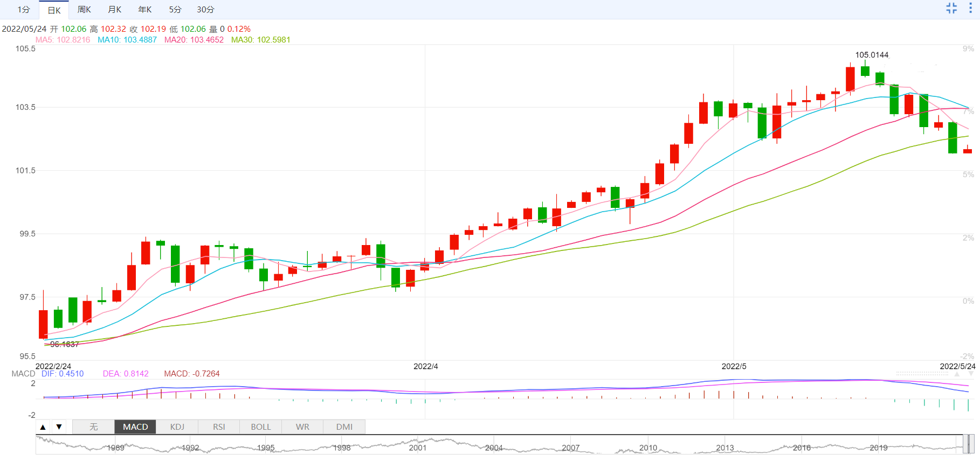The height and width of the screenshot is (461, 980).
Task: Select the BOLL indicator button
Action: [261, 427]
